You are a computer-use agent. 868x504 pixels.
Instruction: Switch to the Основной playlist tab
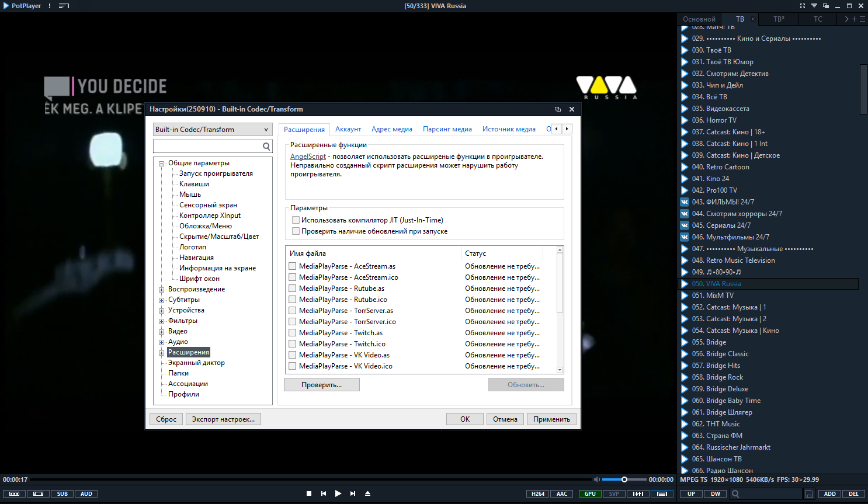[699, 19]
